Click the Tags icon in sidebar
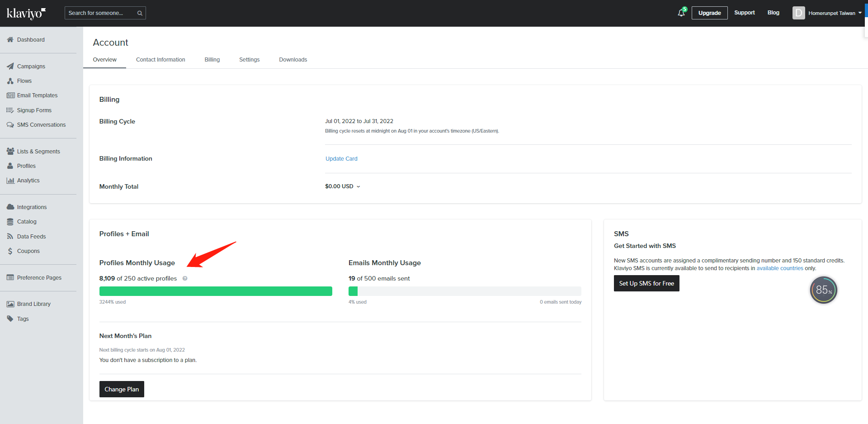 (10, 319)
